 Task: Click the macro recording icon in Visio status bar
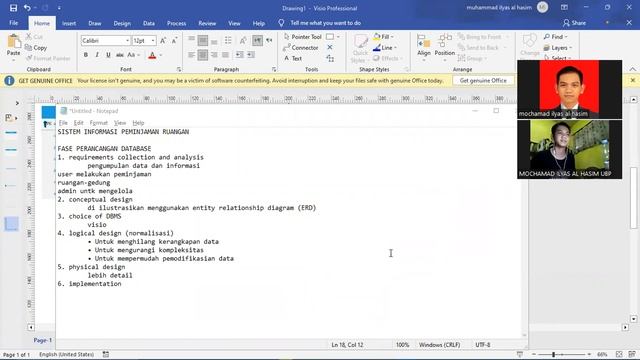click(106, 354)
